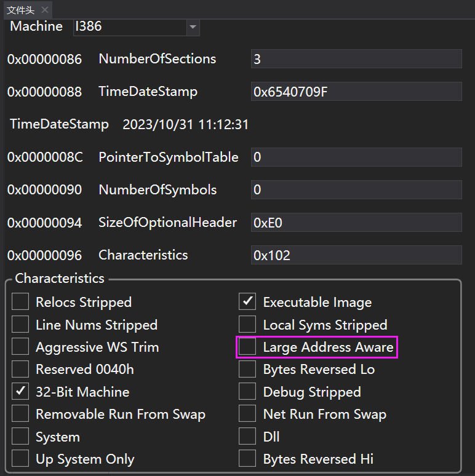Edit the SizeOfOptionalHeader field
This screenshot has width=475, height=476.
point(356,223)
